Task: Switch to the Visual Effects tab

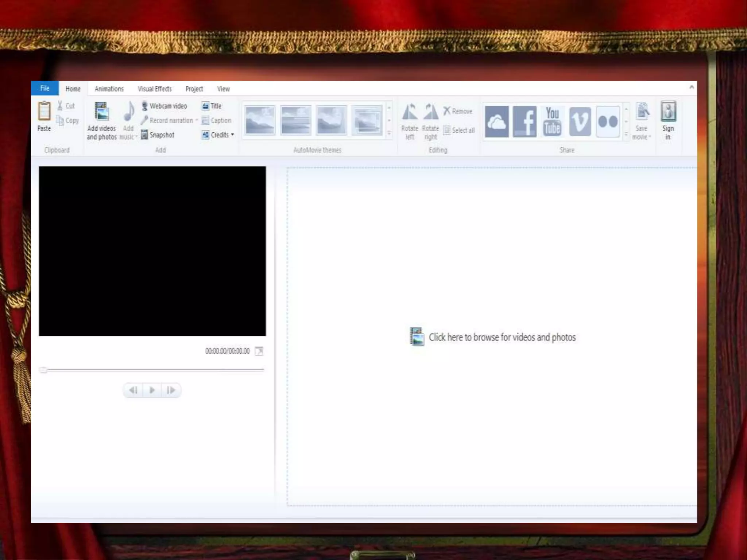Action: click(155, 89)
